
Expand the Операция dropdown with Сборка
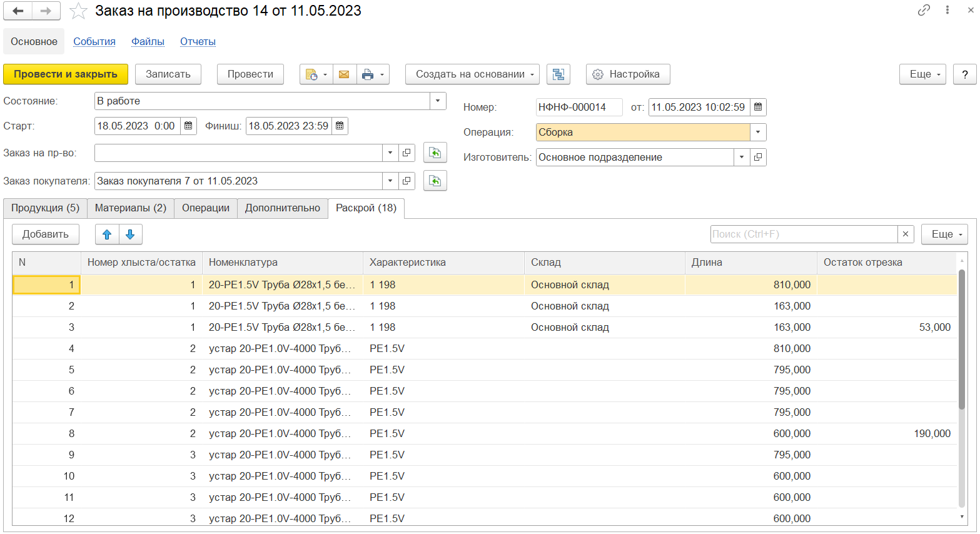(x=758, y=133)
